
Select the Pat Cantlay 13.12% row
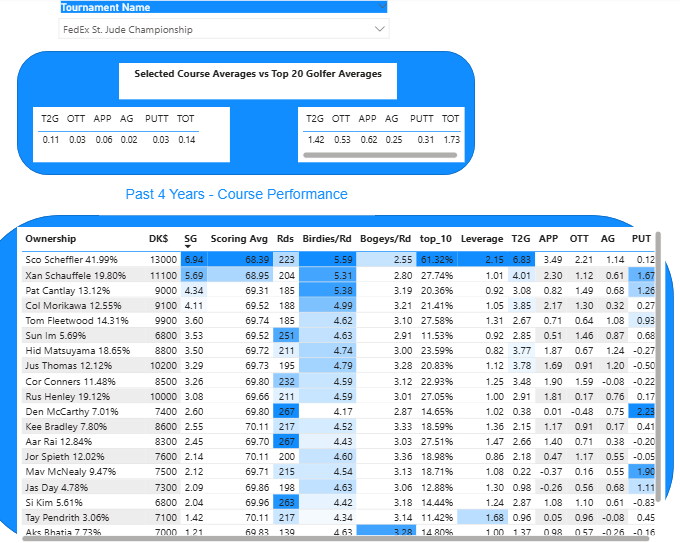pos(338,291)
